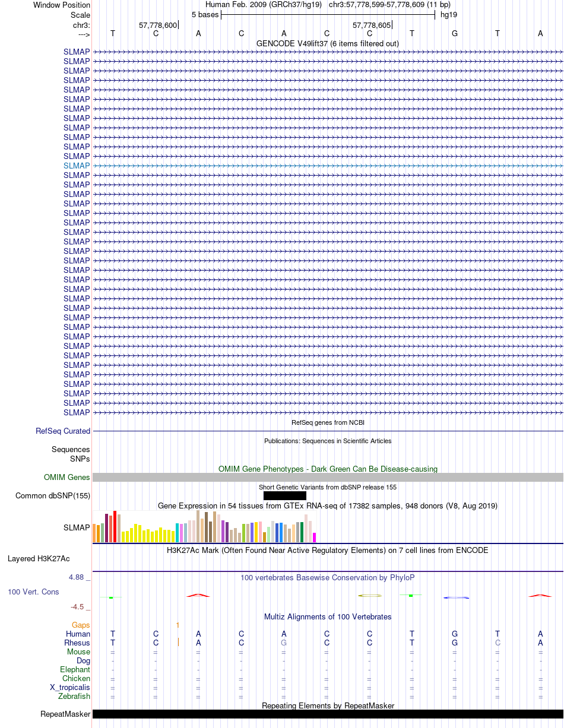Select the Rhesus alignment row label
Screen dimensions: 564x728
coord(77,643)
